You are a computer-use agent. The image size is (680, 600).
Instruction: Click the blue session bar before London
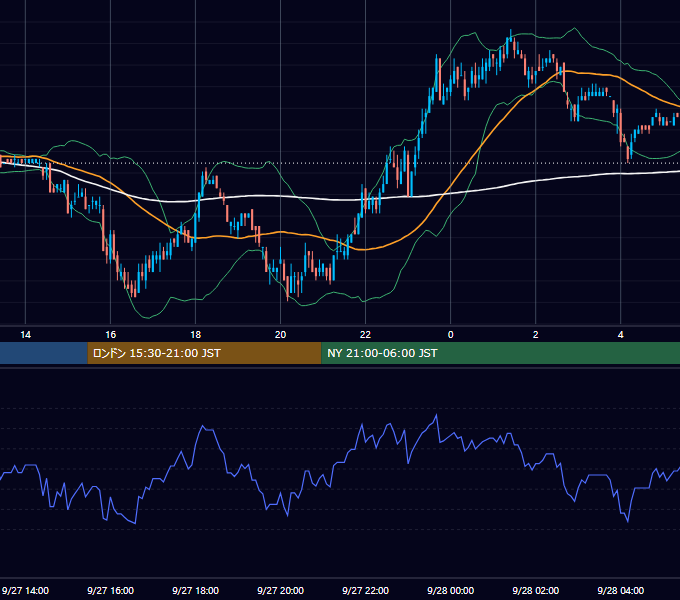click(x=44, y=353)
